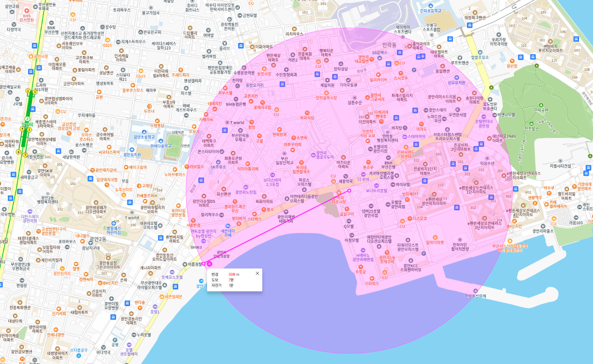Click the radius circle center point

click(349, 191)
